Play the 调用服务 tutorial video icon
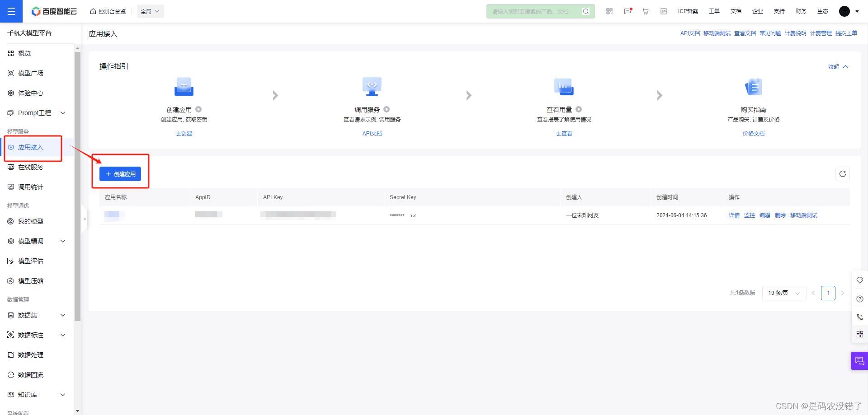This screenshot has width=868, height=415. click(387, 109)
